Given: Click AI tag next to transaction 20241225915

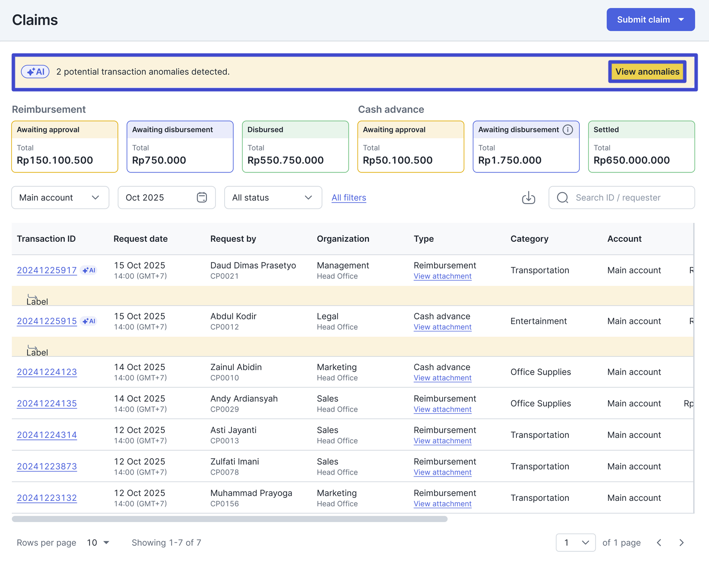Looking at the screenshot, I should pos(89,321).
